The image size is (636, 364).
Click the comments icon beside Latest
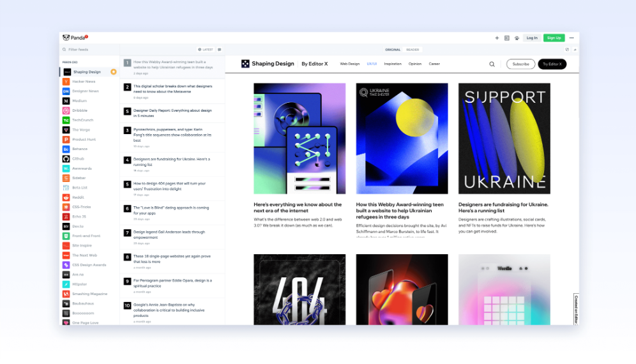(x=220, y=50)
